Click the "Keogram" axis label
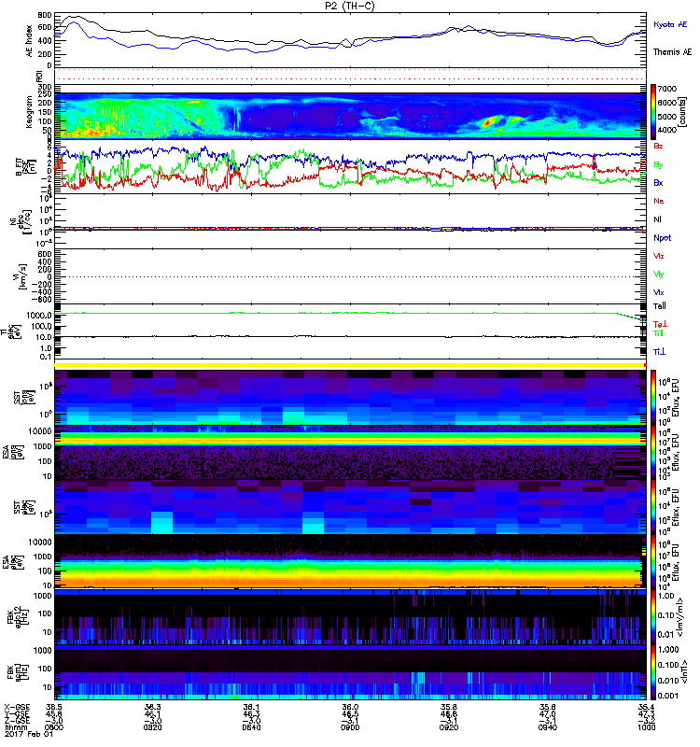This screenshot has height=747, width=700. (x=30, y=111)
